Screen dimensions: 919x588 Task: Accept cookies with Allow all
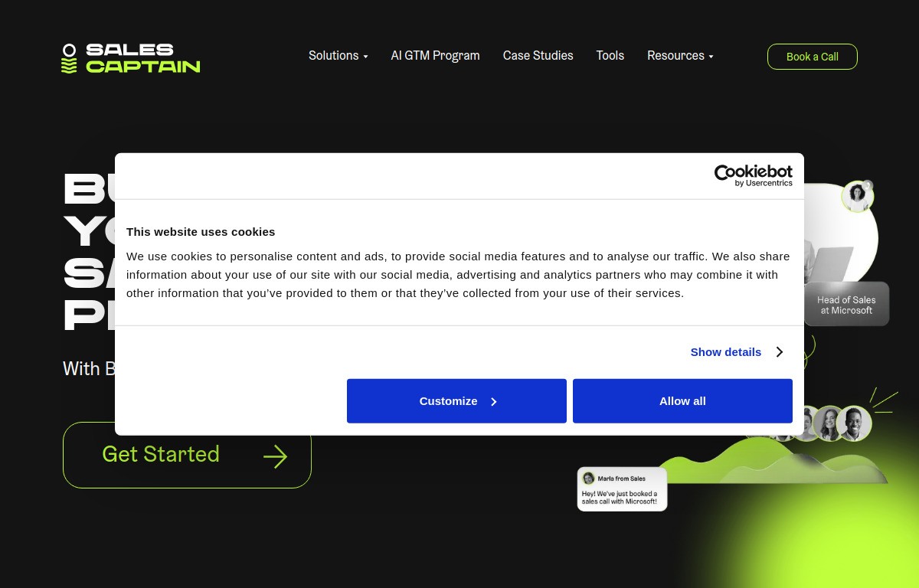tap(682, 401)
